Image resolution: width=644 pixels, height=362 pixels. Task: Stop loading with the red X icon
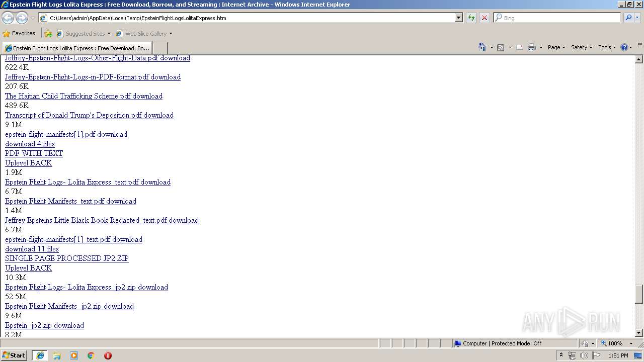(x=485, y=18)
